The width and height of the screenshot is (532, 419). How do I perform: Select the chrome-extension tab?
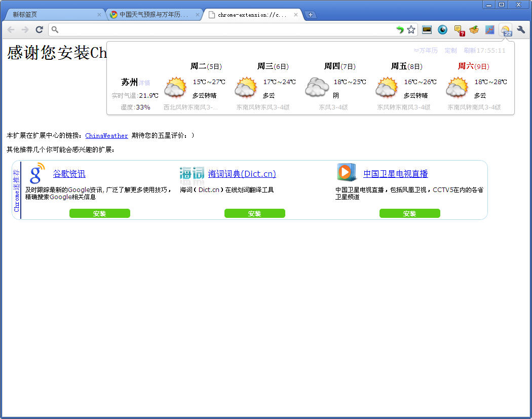(x=252, y=15)
